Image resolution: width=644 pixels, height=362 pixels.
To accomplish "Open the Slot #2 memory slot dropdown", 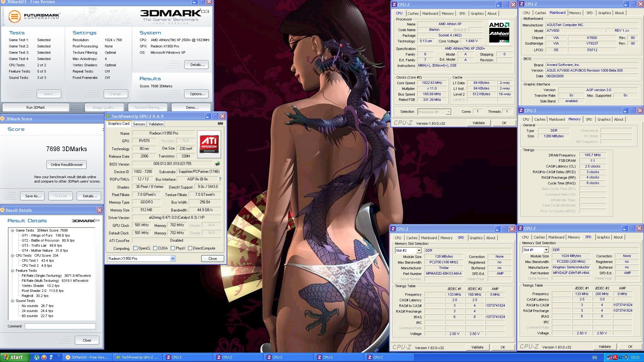I will [x=419, y=250].
